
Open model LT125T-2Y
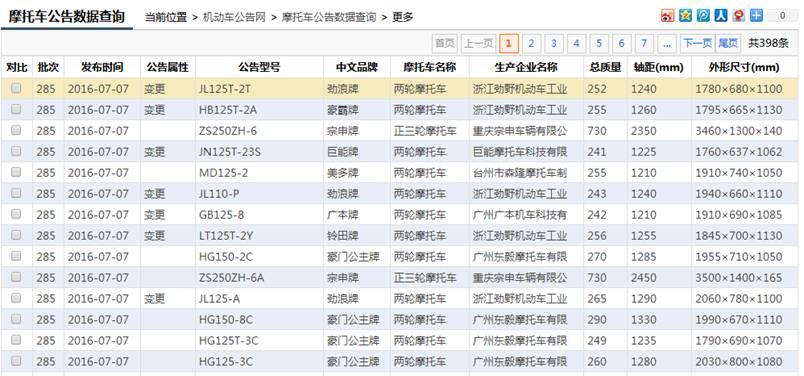pyautogui.click(x=225, y=235)
